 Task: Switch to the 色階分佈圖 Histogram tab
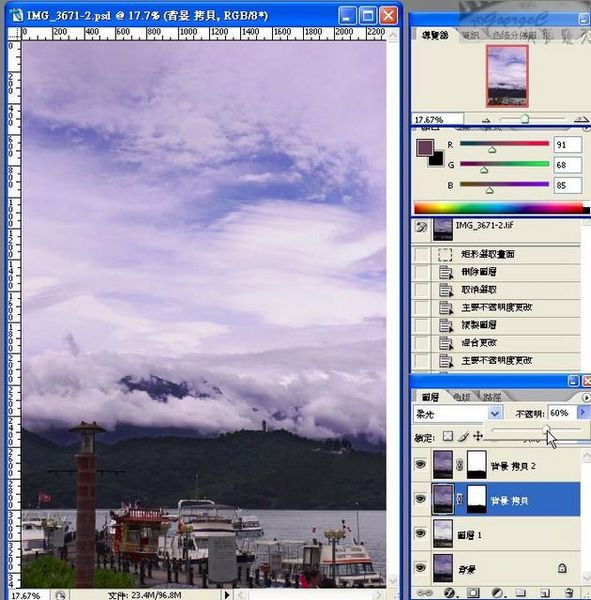click(x=514, y=36)
